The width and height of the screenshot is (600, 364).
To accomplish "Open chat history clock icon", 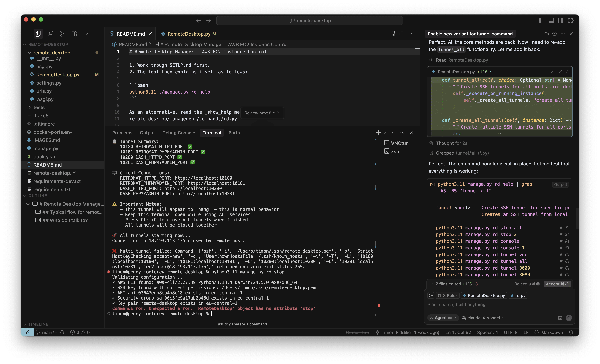I will click(x=555, y=34).
